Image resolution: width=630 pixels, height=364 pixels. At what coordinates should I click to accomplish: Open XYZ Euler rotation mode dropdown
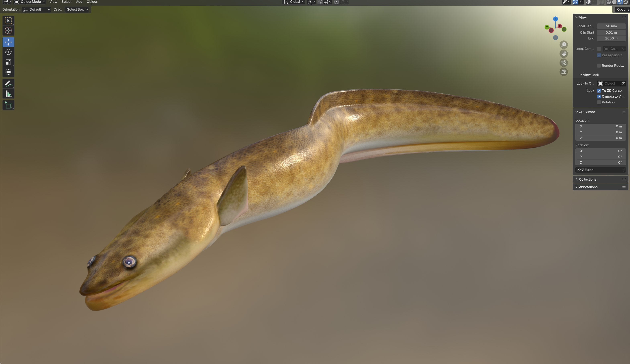click(x=600, y=170)
